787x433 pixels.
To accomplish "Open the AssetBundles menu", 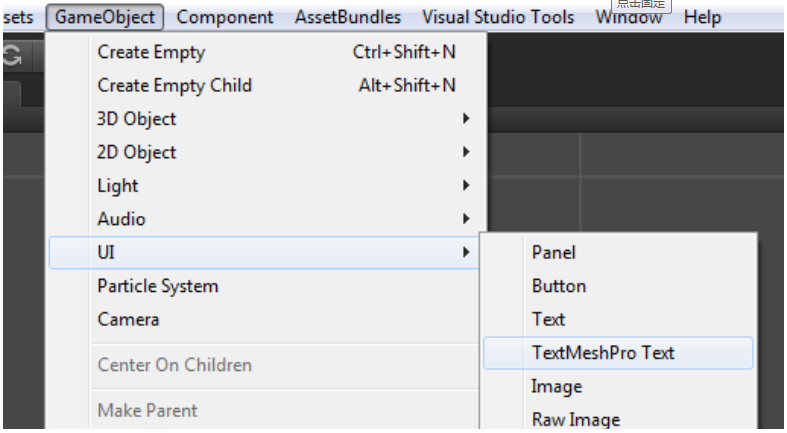I will coord(348,17).
